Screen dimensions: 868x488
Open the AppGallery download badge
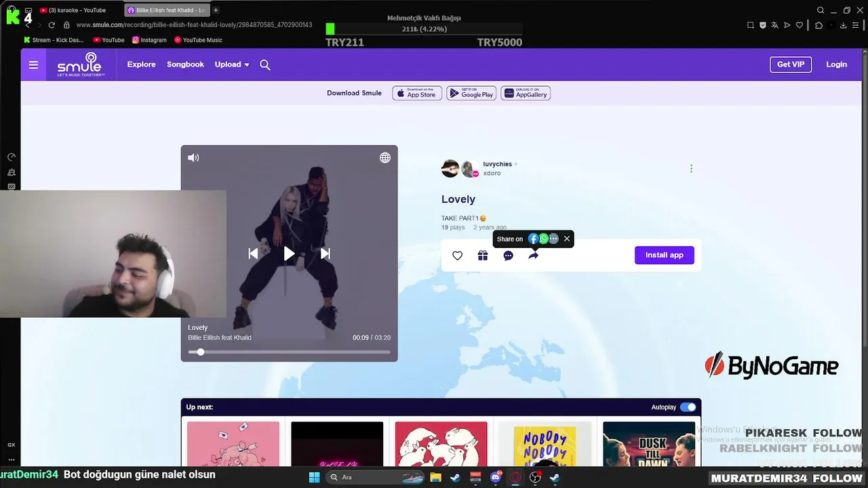point(526,94)
